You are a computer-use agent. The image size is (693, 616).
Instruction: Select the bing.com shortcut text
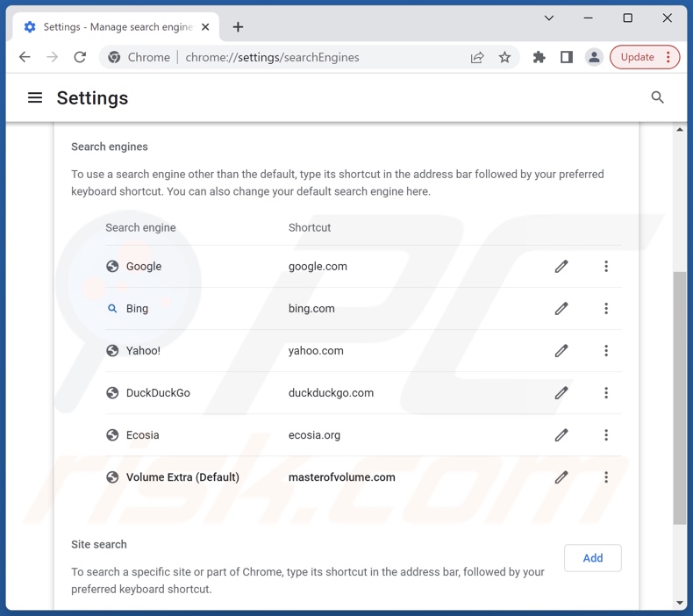(x=311, y=309)
